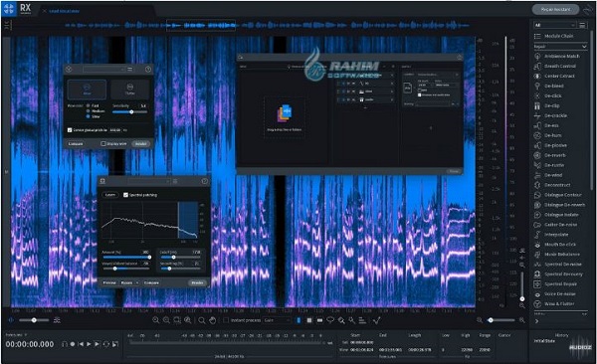Viewport: 597px width, 364px height.
Task: Click the find similar event checkmark tool
Action: [376, 320]
